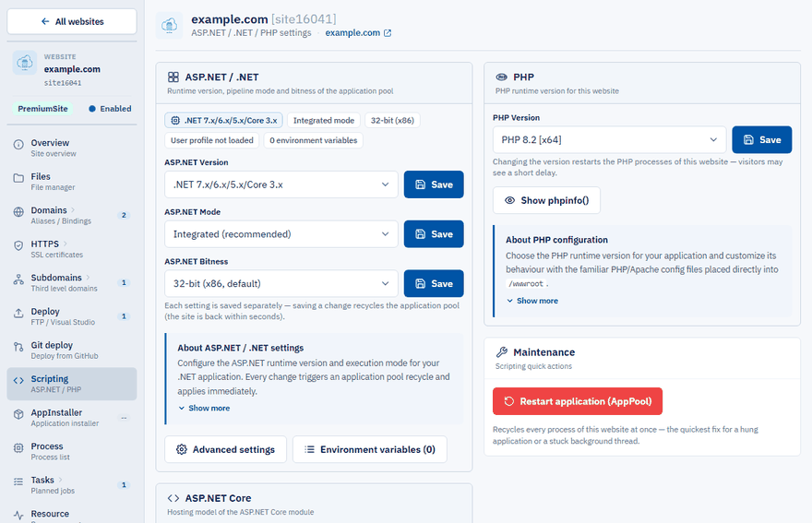This screenshot has width=812, height=523.
Task: Click the AppInstaller package icon
Action: 18,414
